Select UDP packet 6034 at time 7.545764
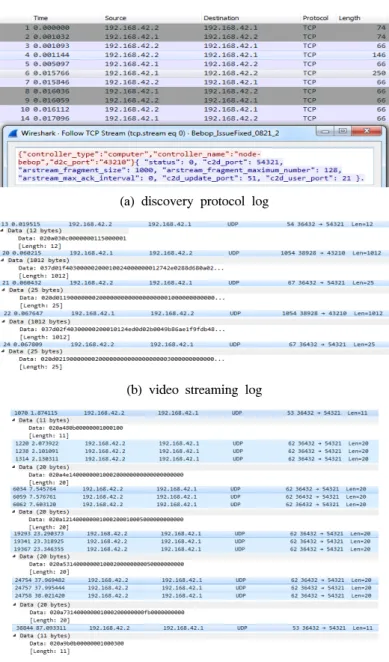 (195, 489)
